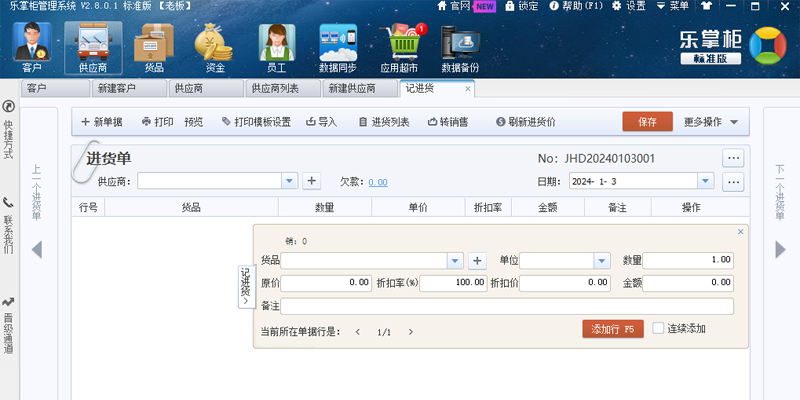Click the 货品 column header

[191, 208]
